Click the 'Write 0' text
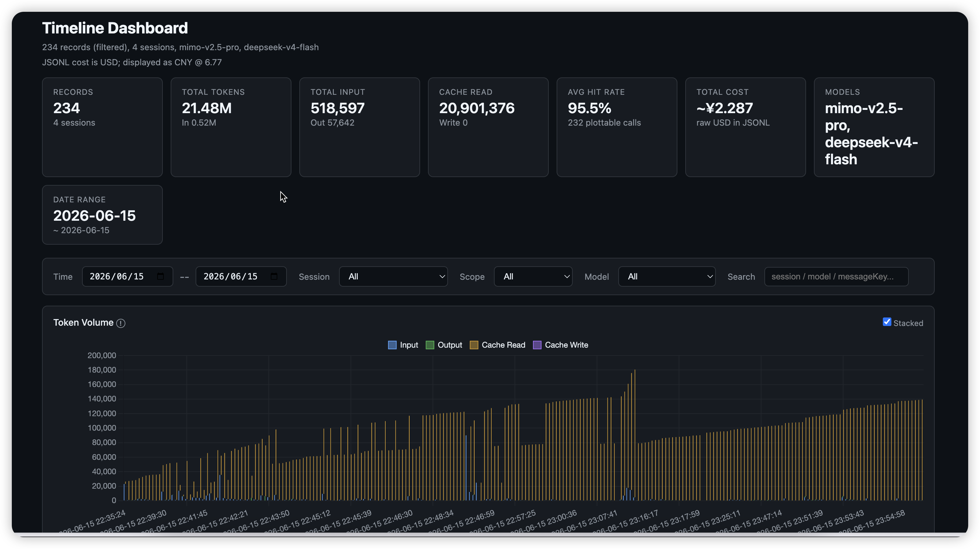Viewport: 980px width, 549px height. [x=453, y=123]
